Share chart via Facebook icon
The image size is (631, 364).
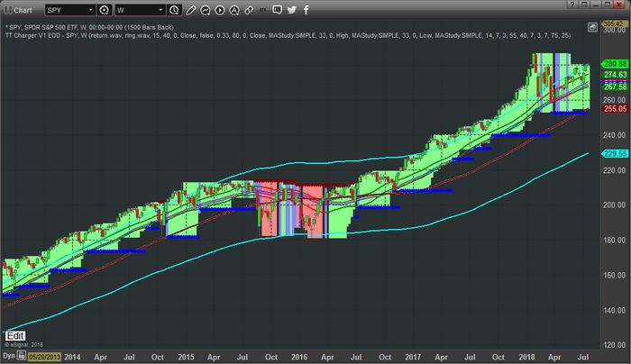tap(306, 11)
